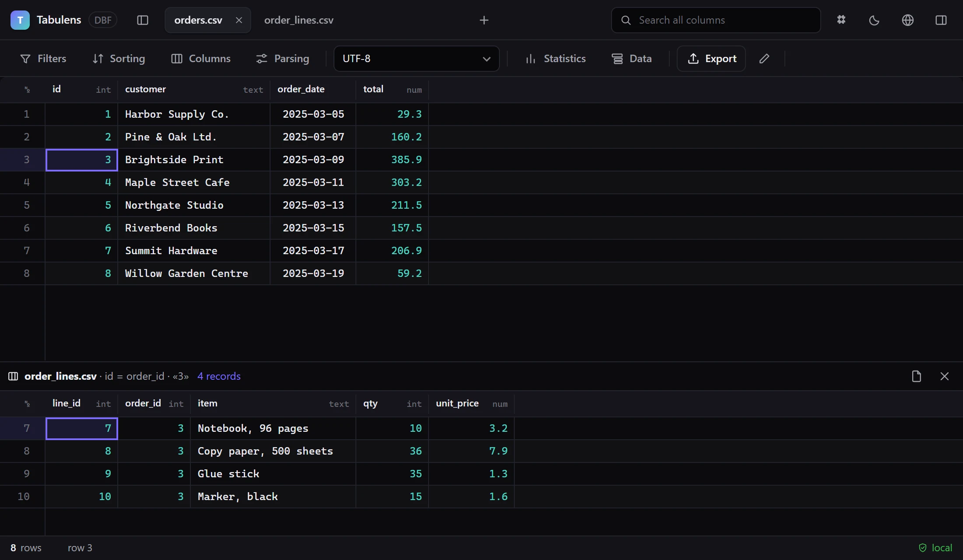Open the Data view
Viewport: 963px width, 560px height.
coord(632,59)
